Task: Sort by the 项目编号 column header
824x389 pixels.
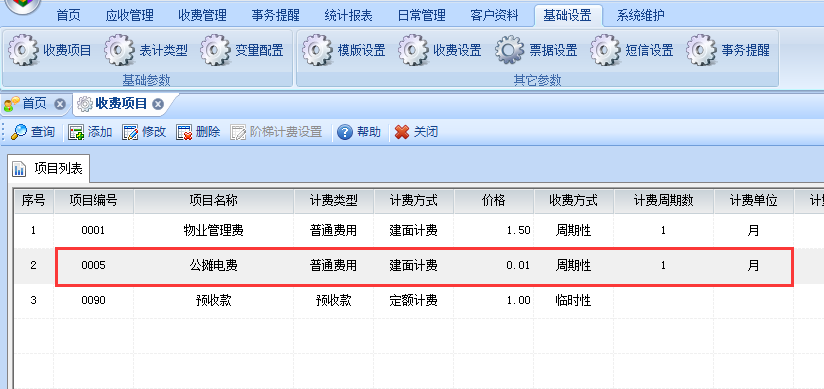Action: click(94, 201)
